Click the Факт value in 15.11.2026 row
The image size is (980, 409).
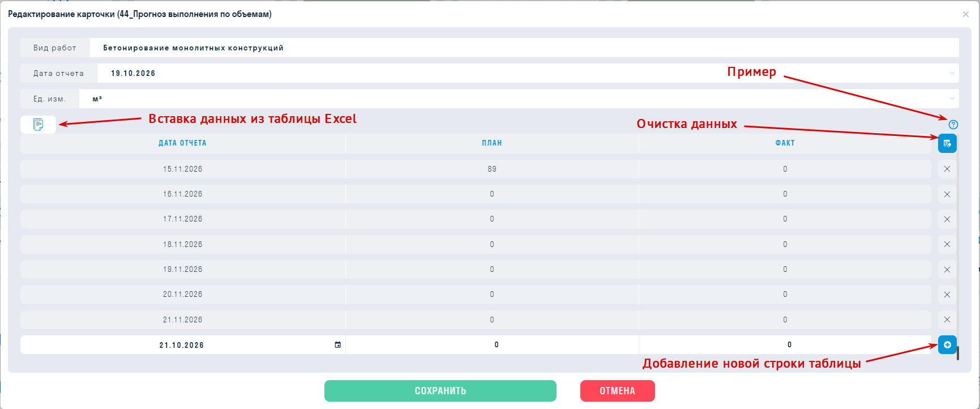pos(785,169)
